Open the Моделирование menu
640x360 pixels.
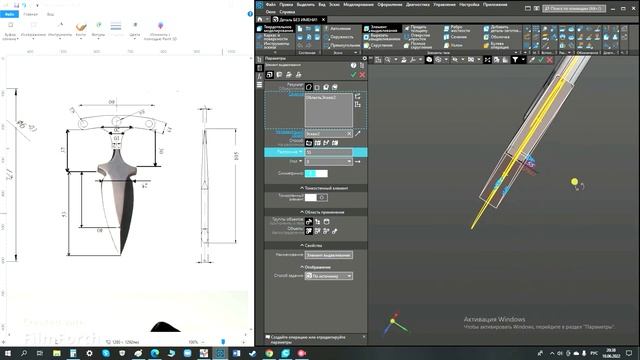point(358,4)
